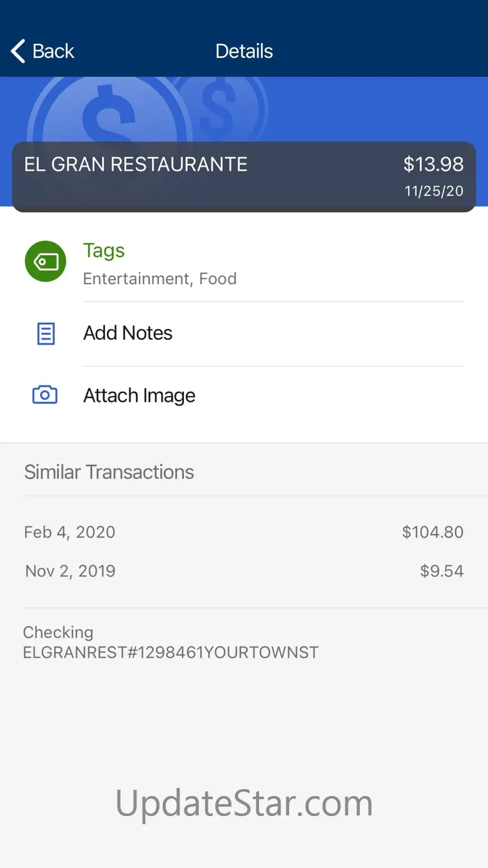The height and width of the screenshot is (868, 488).
Task: Choose Attach Image
Action: [x=139, y=396]
